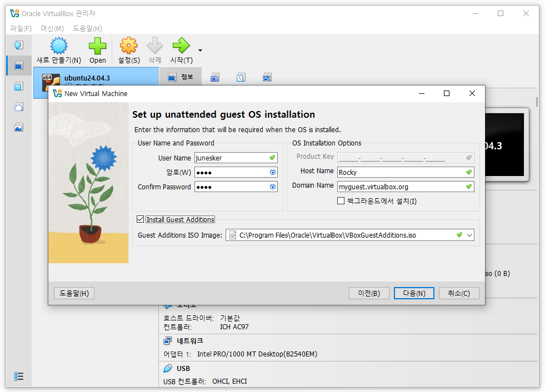545x392 pixels.
Task: Go back with the 이전(B) button
Action: (369, 293)
